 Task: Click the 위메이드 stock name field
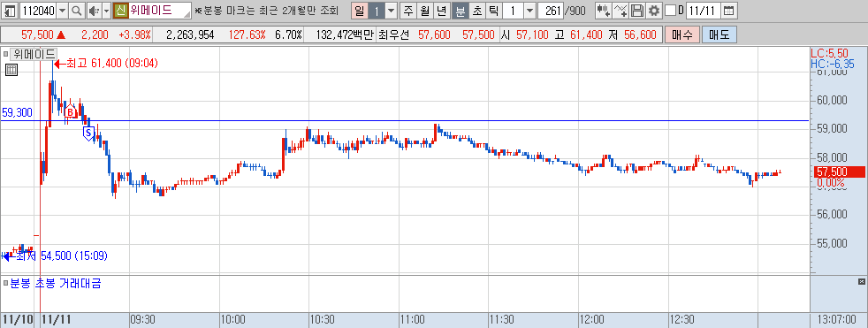tap(160, 10)
